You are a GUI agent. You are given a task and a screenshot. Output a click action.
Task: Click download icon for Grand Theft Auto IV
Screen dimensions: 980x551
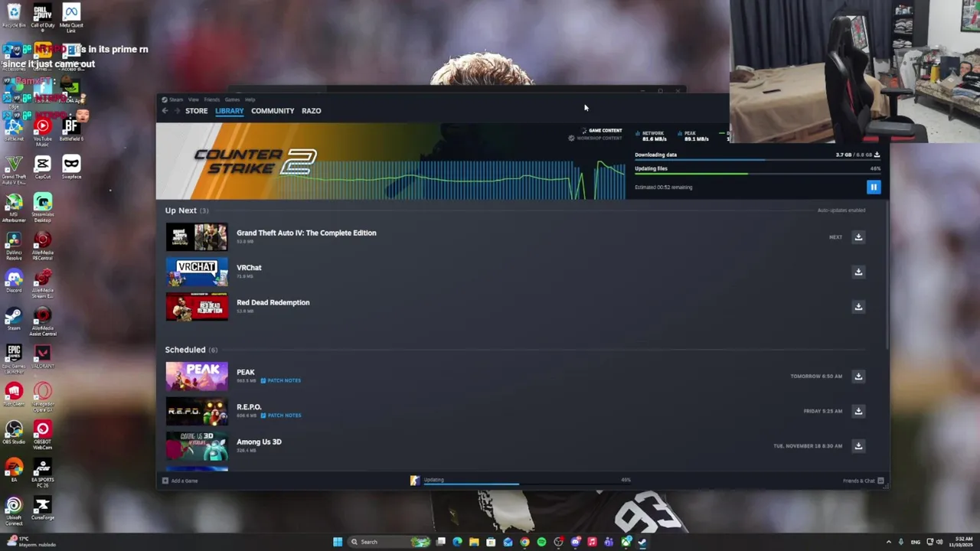[858, 237]
